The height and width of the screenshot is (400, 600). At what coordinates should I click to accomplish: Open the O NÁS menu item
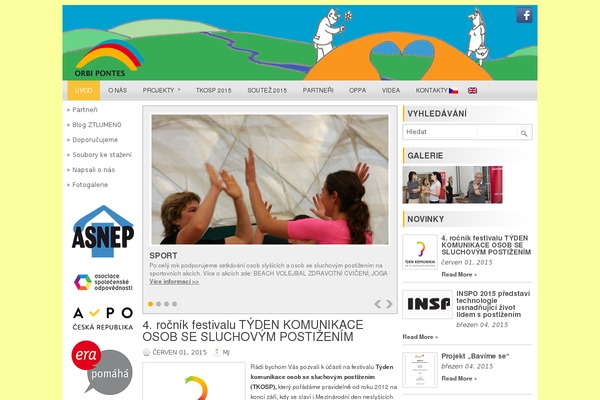[117, 90]
